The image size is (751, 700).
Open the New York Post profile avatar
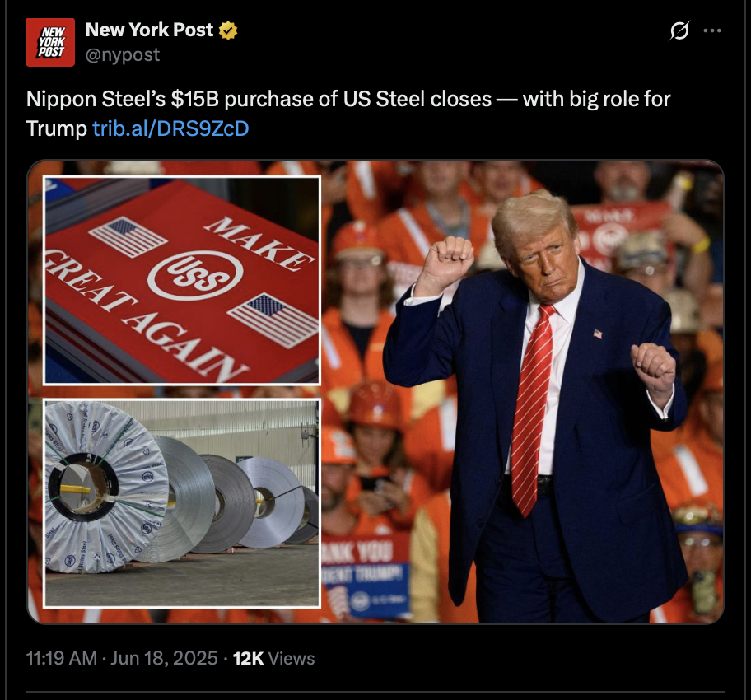tap(50, 42)
